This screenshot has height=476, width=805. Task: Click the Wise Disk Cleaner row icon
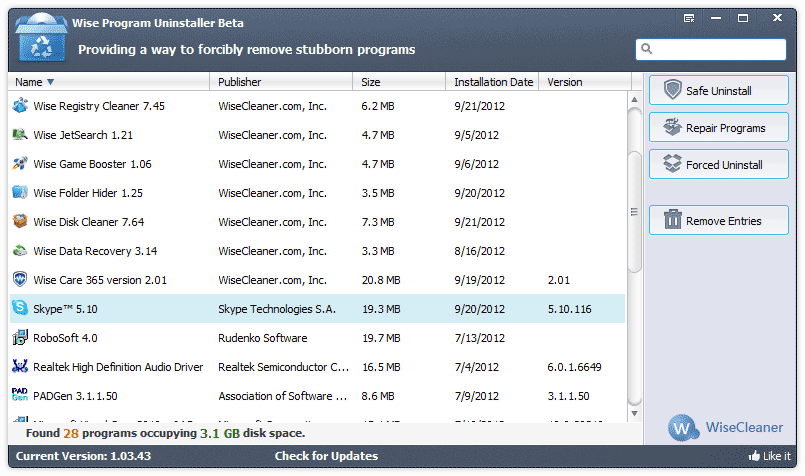coord(20,221)
